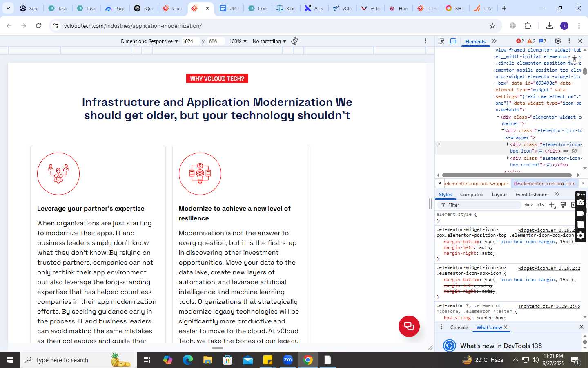Select elementor-icon-box-wrapper breadcrumb

(x=477, y=184)
